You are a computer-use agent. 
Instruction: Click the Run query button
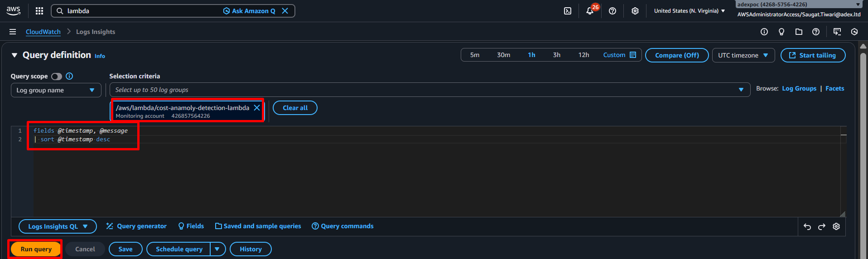(36, 249)
